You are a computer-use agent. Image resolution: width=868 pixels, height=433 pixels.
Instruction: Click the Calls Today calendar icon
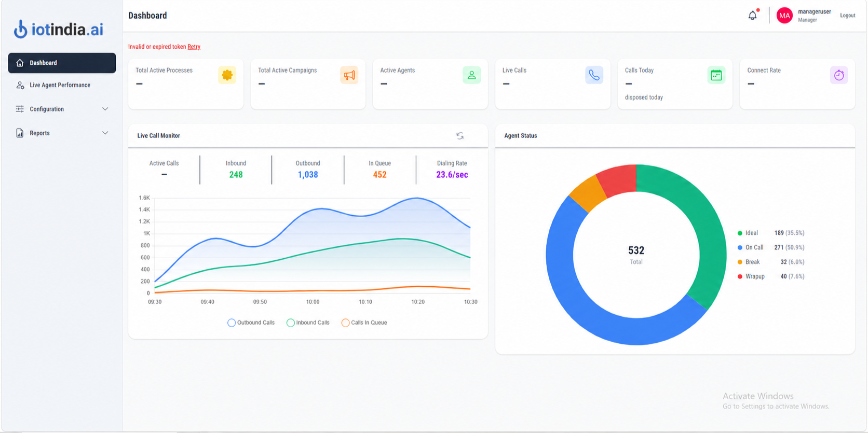716,75
